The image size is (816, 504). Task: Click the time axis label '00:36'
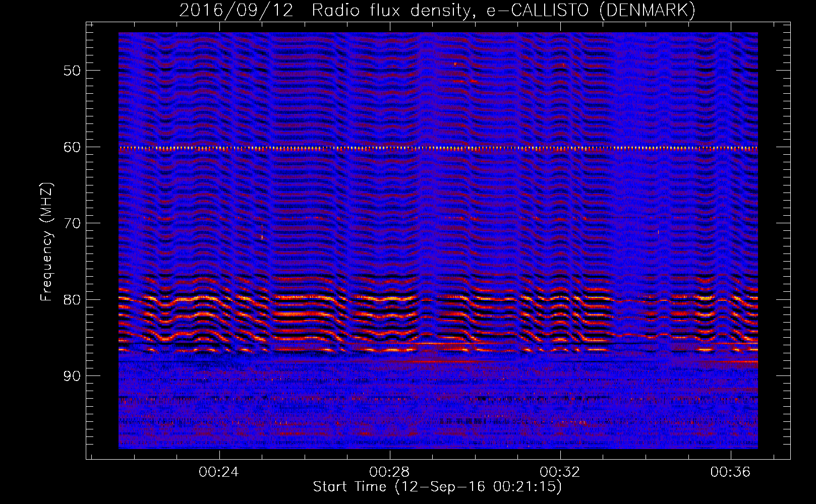point(730,472)
